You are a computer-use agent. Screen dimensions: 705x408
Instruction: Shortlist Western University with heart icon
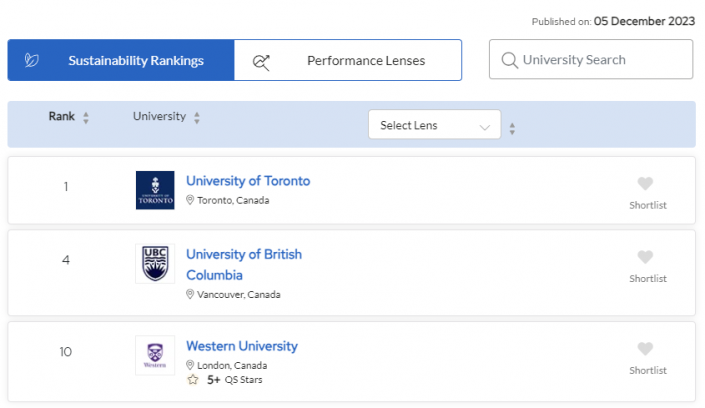(x=645, y=349)
